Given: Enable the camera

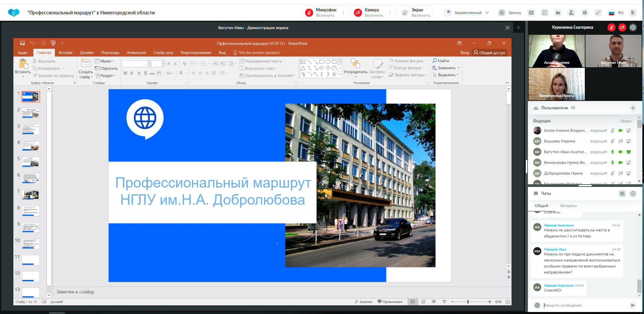Looking at the screenshot, I should pos(358,13).
